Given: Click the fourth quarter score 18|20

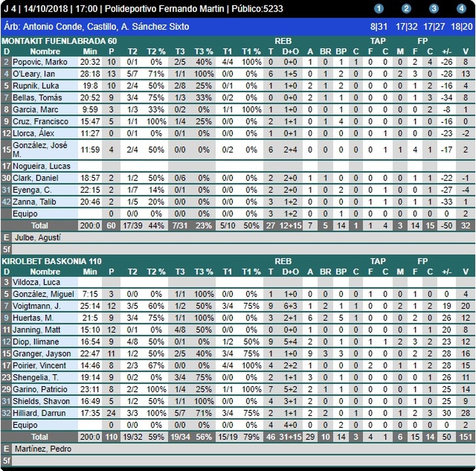Looking at the screenshot, I should (462, 27).
